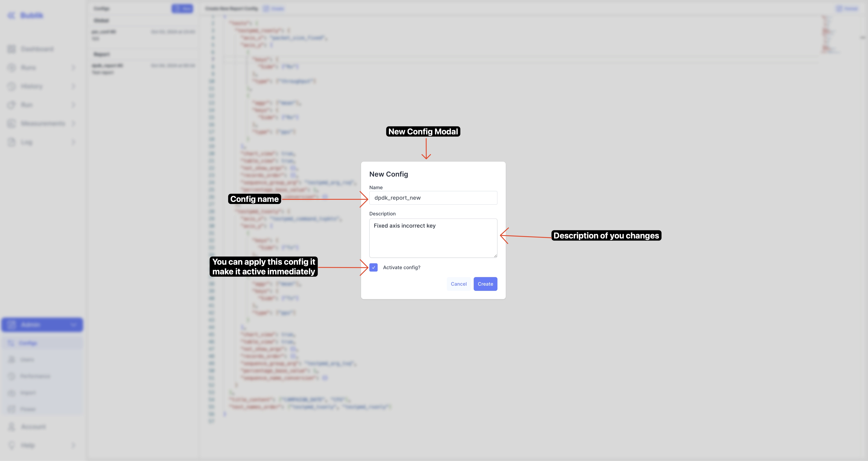Screen dimensions: 868x461
Task: Expand the Help section chevron
Action: coord(73,445)
